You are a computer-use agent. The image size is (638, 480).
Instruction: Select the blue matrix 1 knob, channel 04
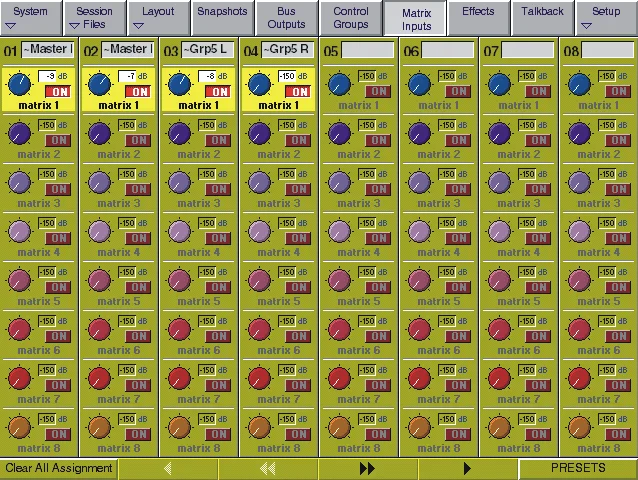[x=259, y=85]
